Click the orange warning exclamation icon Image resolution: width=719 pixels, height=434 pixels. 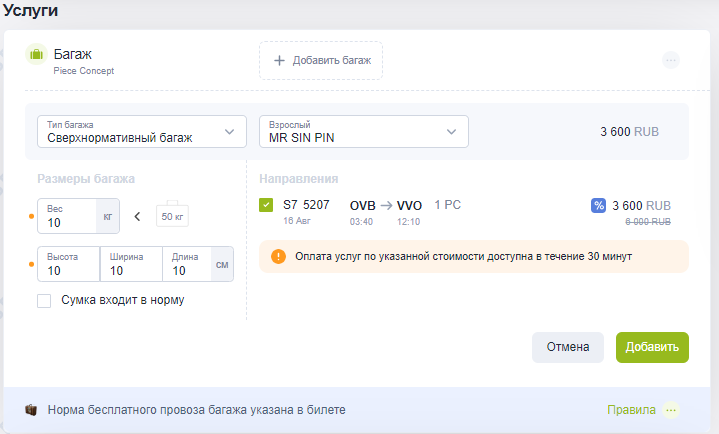[278, 256]
